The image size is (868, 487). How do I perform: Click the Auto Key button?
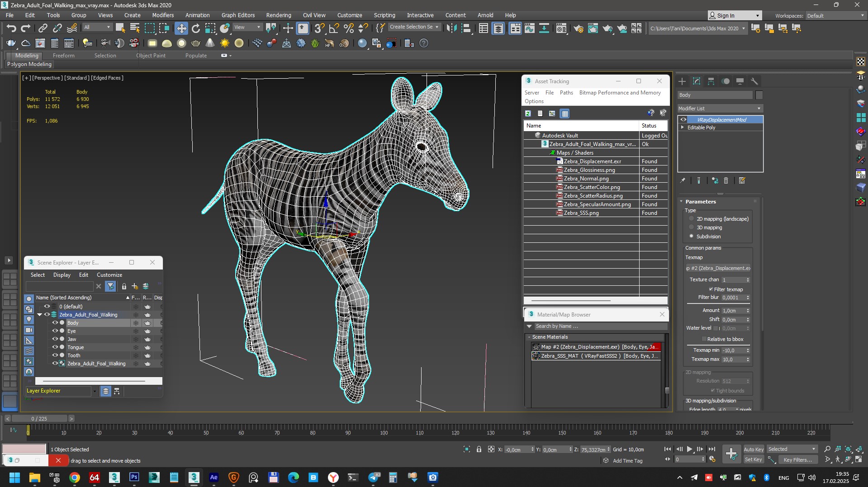pos(754,449)
